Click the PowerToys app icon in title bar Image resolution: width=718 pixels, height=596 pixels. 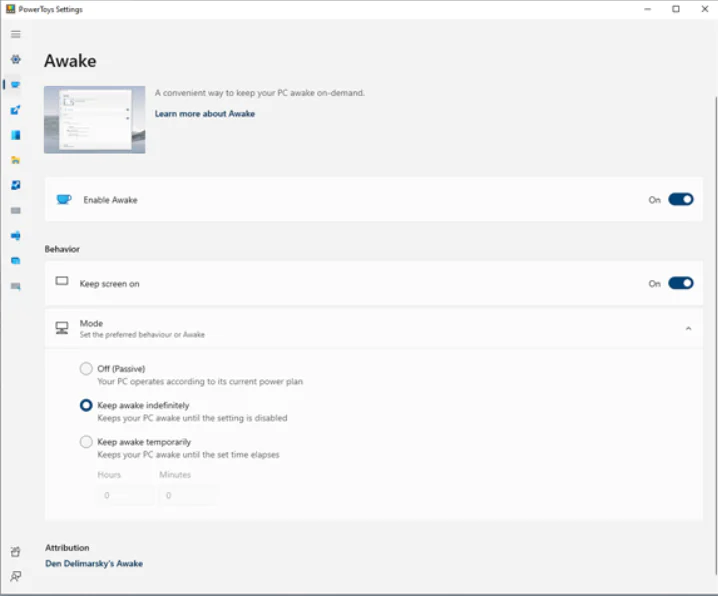point(10,9)
